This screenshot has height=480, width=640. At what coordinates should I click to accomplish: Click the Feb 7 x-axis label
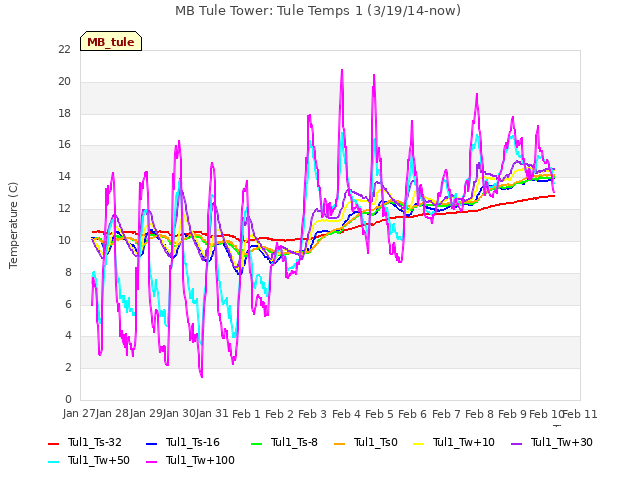tap(446, 414)
